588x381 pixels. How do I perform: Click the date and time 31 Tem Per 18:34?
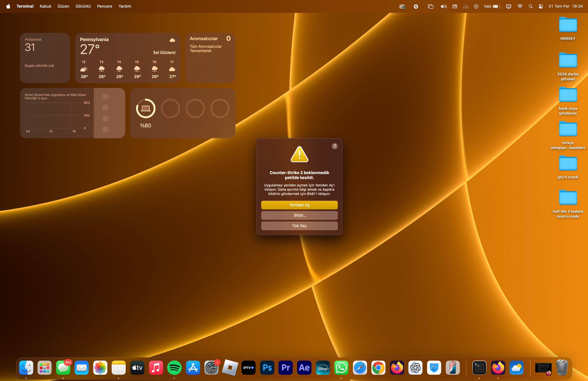point(565,6)
